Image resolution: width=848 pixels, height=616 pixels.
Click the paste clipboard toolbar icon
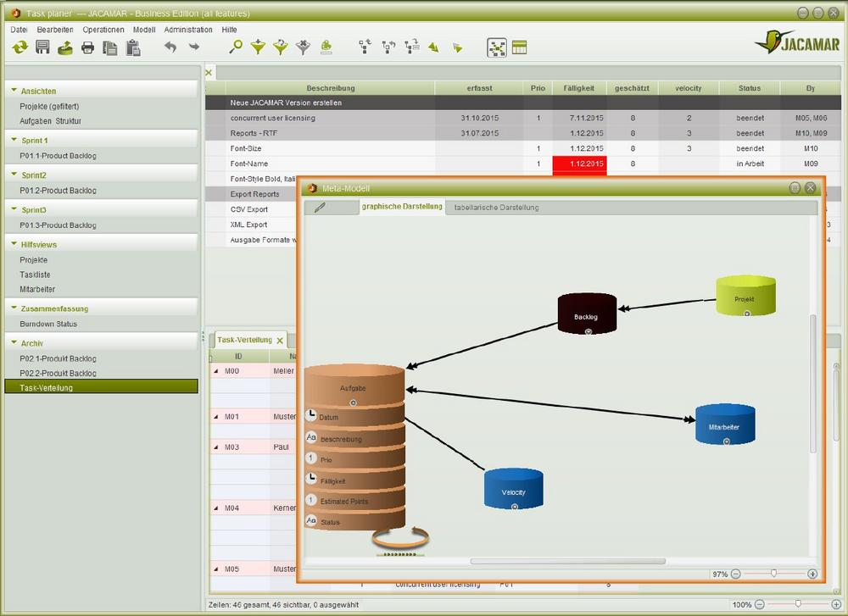(133, 48)
